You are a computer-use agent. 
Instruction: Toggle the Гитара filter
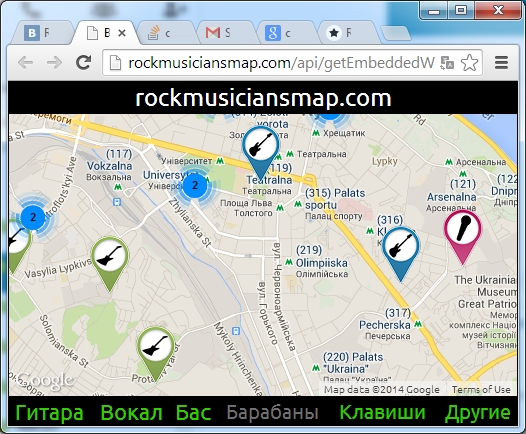click(x=49, y=413)
